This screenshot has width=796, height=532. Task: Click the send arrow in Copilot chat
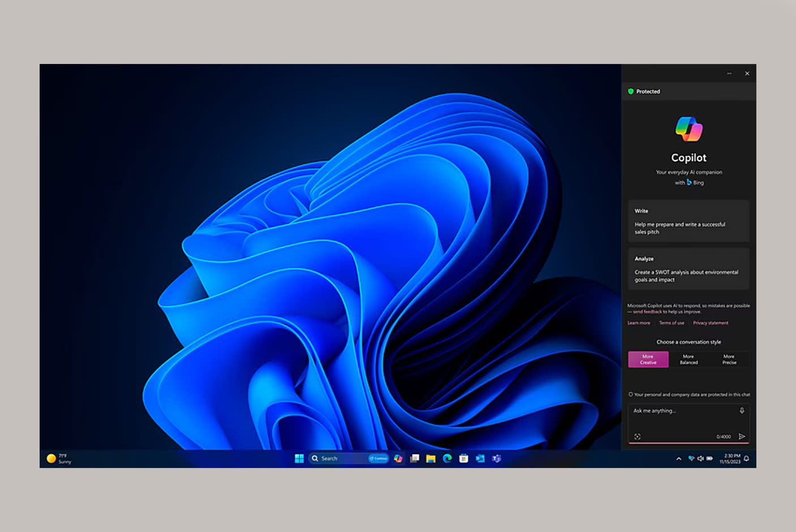tap(742, 436)
